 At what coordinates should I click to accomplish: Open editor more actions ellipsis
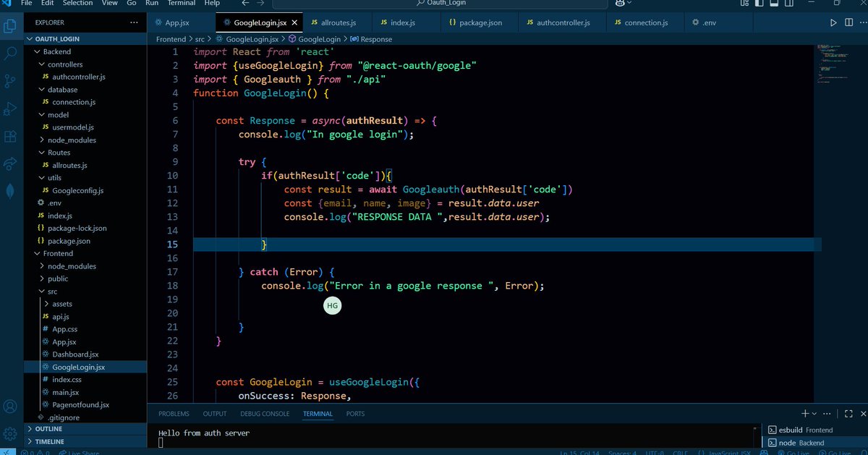click(863, 22)
